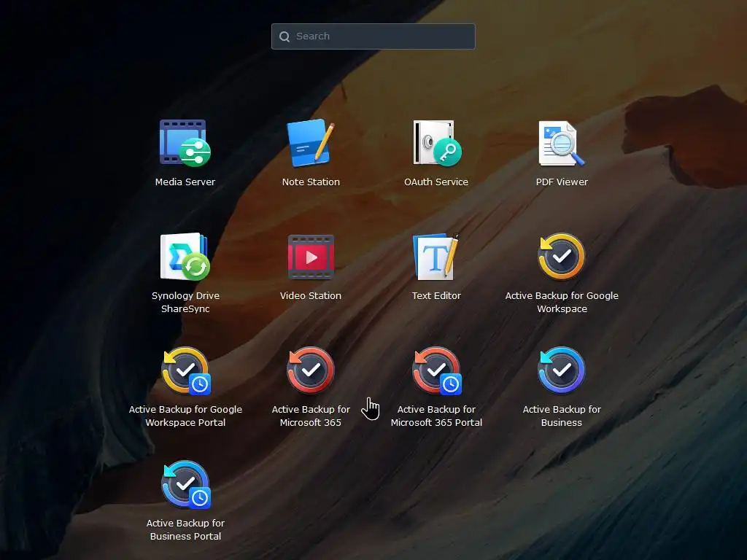Click the "PDF Viewer" label
Image resolution: width=747 pixels, height=560 pixels.
pyautogui.click(x=562, y=182)
